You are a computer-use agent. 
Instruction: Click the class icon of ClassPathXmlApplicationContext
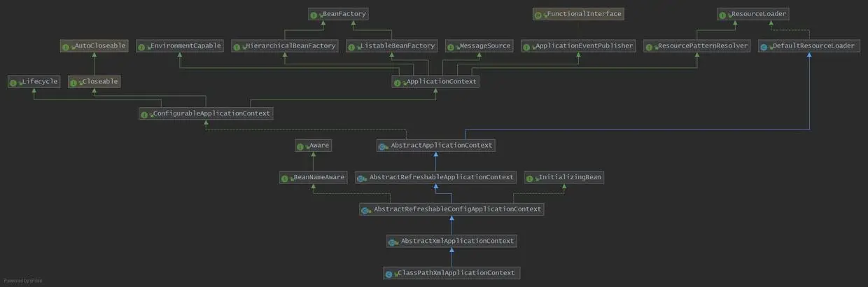point(389,274)
